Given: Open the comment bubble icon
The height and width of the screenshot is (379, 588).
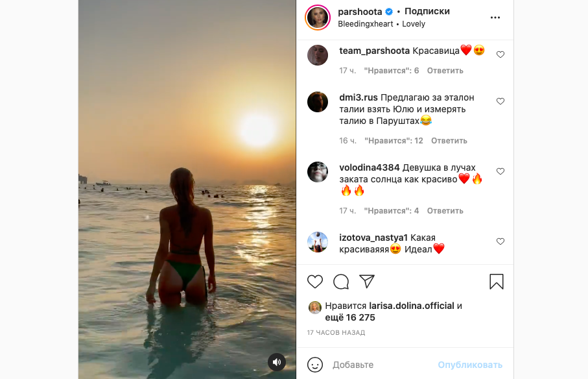Looking at the screenshot, I should [341, 282].
